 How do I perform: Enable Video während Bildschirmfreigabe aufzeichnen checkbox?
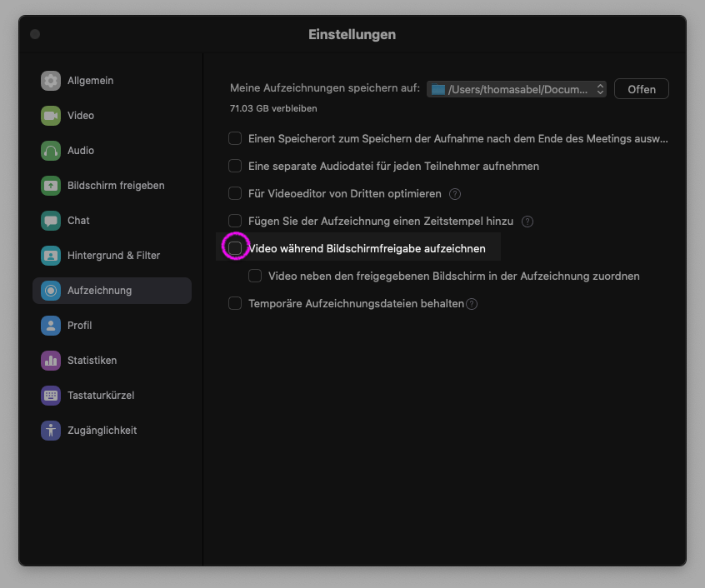click(236, 248)
